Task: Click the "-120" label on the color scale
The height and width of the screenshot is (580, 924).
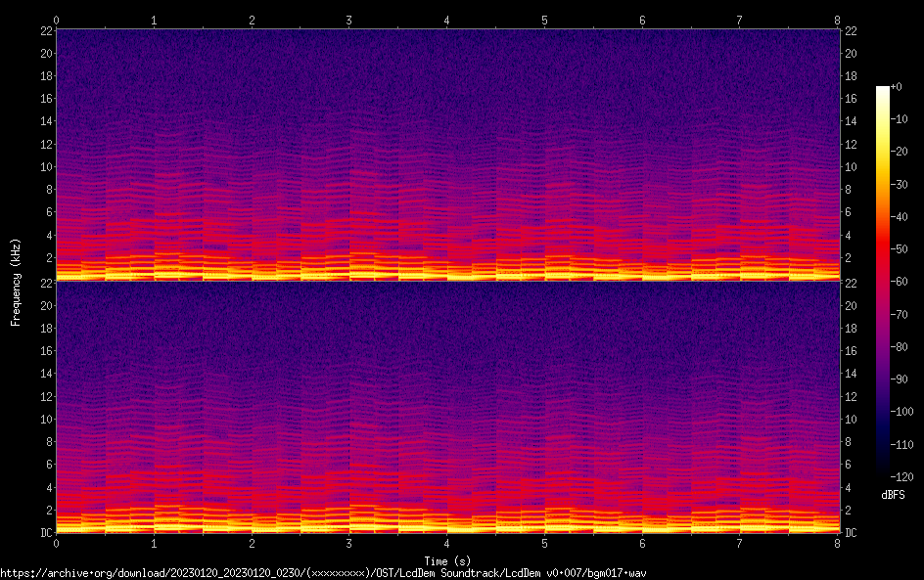Action: point(902,474)
